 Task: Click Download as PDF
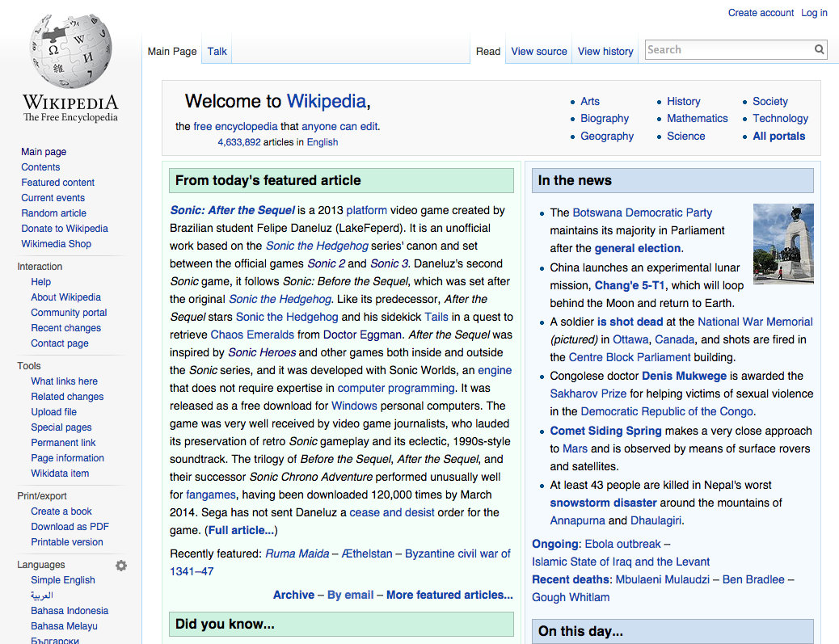(70, 527)
